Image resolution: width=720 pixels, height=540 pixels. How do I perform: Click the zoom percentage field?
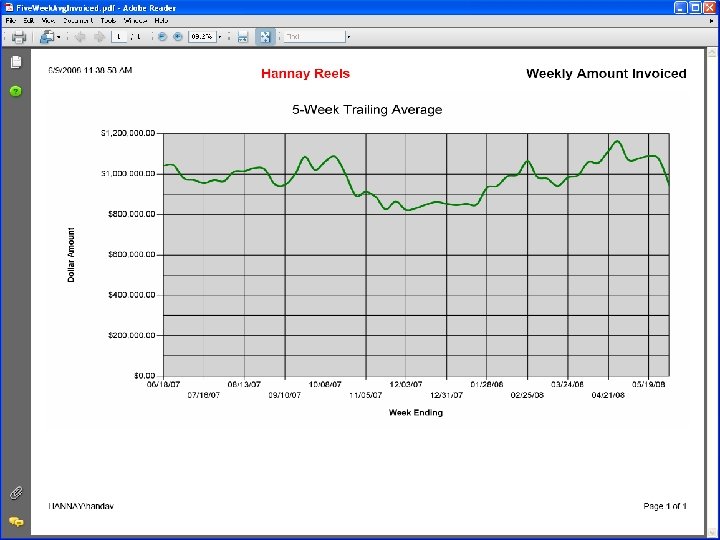point(202,37)
